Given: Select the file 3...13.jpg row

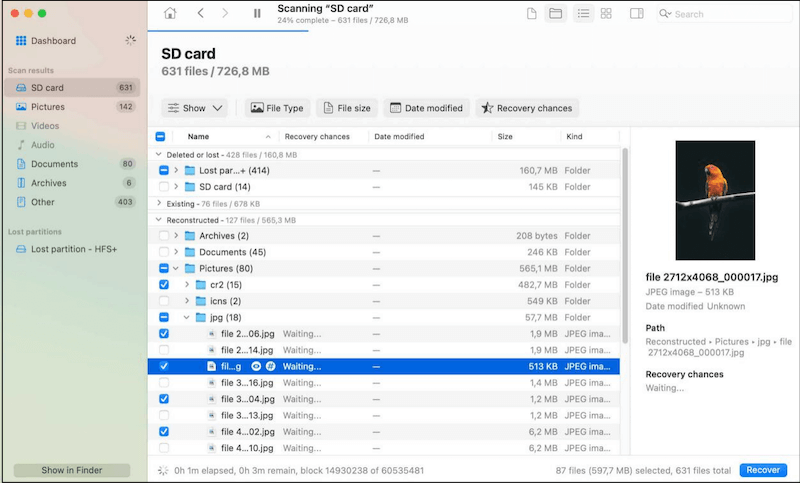Looking at the screenshot, I should click(x=384, y=415).
